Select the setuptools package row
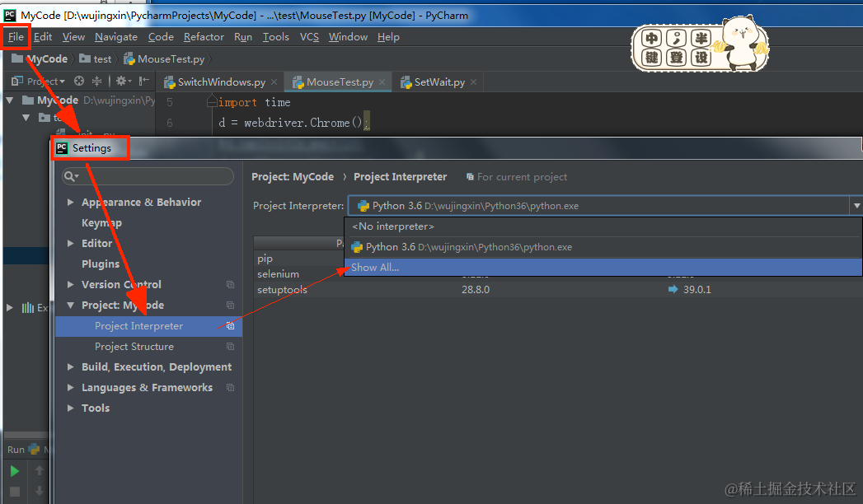The height and width of the screenshot is (504, 863). pos(558,290)
